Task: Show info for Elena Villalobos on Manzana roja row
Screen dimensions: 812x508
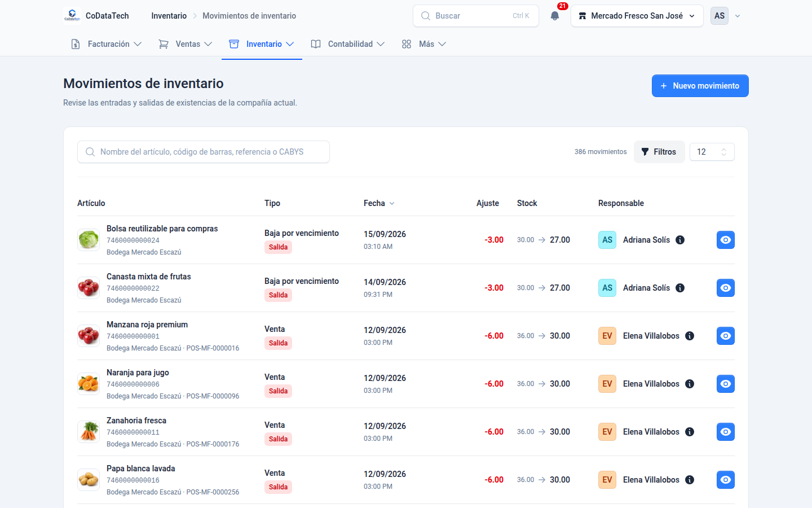Action: click(690, 336)
